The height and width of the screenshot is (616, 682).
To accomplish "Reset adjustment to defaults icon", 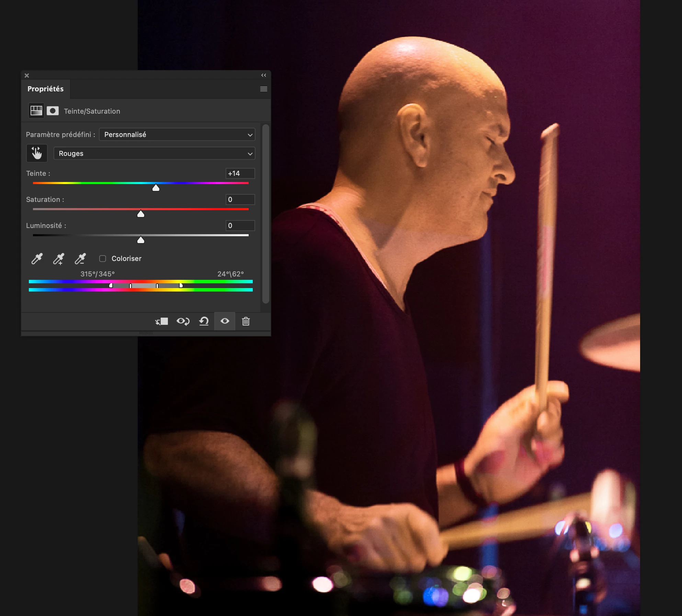I will [x=204, y=321].
